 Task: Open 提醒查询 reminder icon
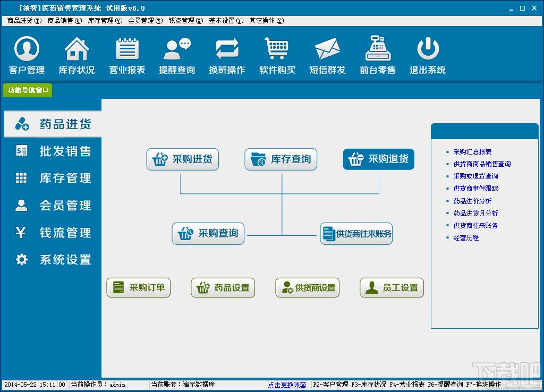point(177,55)
